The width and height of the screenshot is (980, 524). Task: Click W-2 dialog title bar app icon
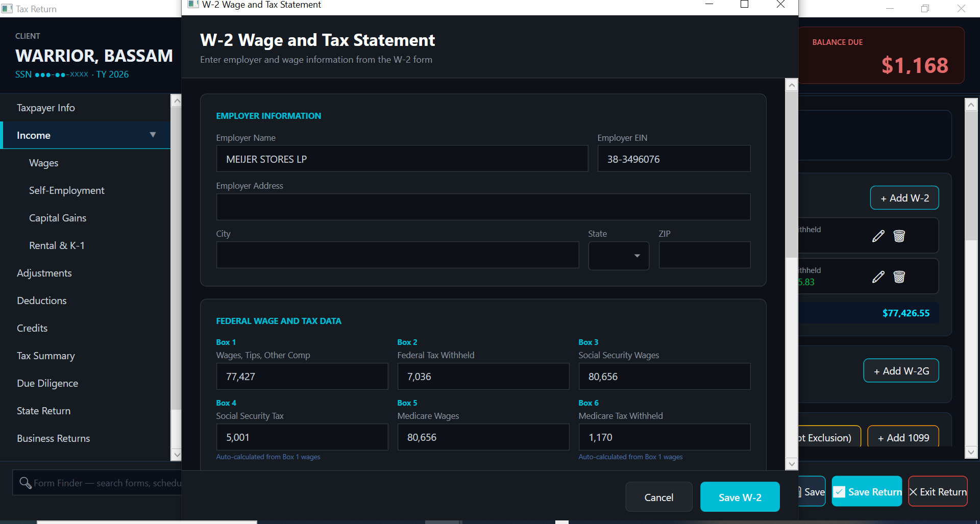[193, 5]
